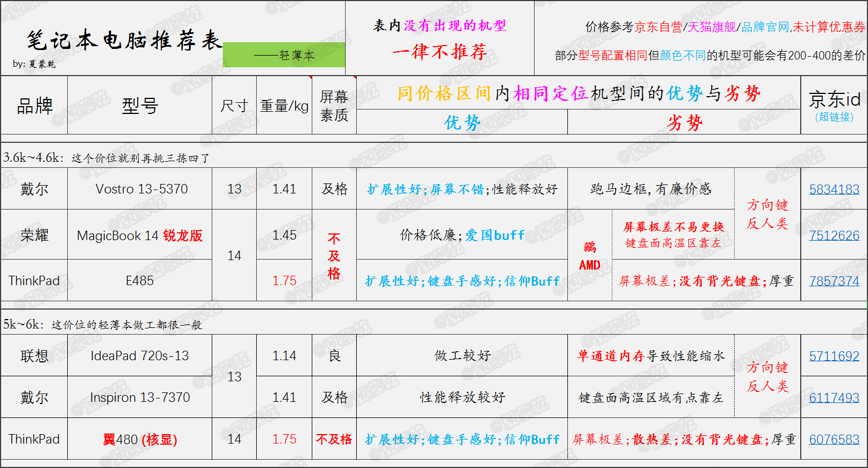Select the 翼480 (核显) cell
The height and width of the screenshot is (468, 868).
[140, 439]
